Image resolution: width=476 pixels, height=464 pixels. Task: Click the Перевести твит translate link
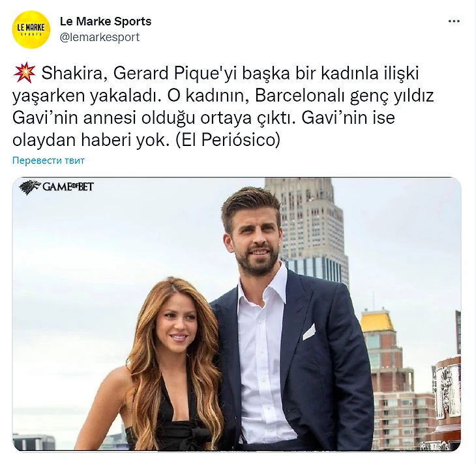[x=48, y=160]
